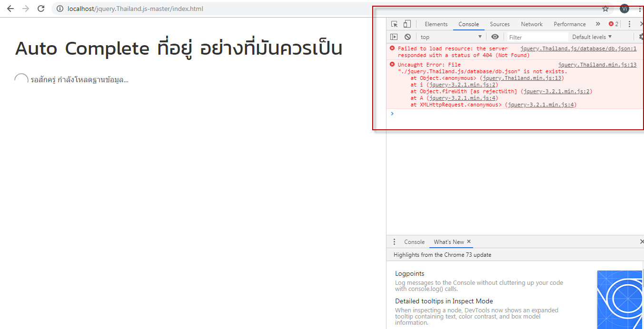Reload the current page
The height and width of the screenshot is (329, 644).
pos(41,8)
